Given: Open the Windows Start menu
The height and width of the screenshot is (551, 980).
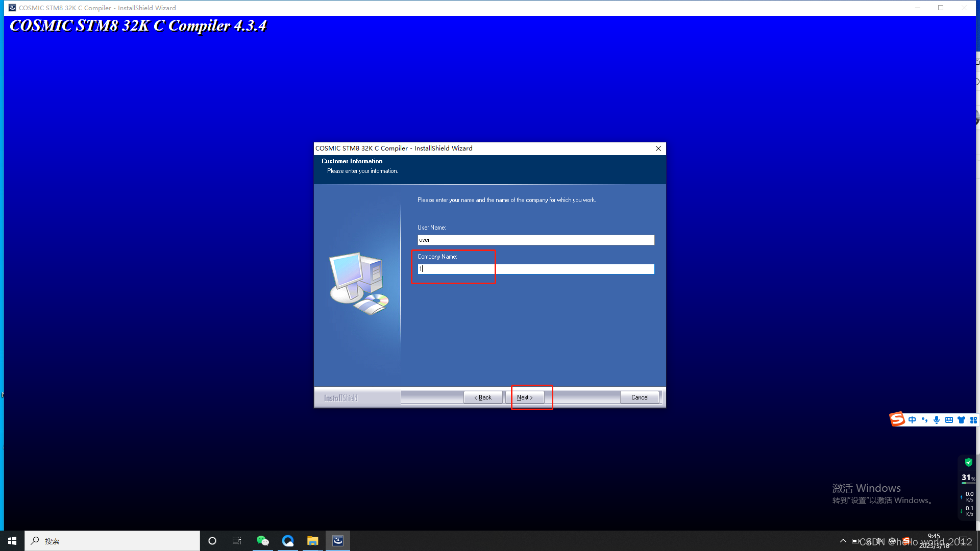Looking at the screenshot, I should click(x=12, y=541).
